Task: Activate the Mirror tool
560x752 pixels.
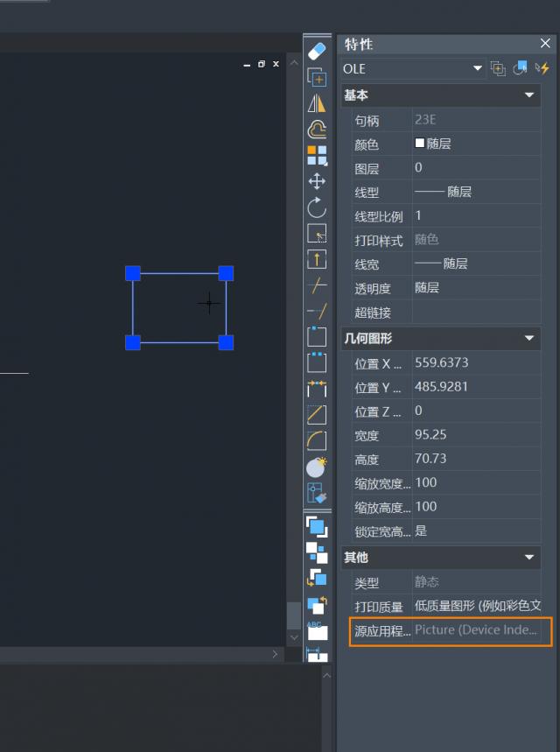Action: pos(317,103)
